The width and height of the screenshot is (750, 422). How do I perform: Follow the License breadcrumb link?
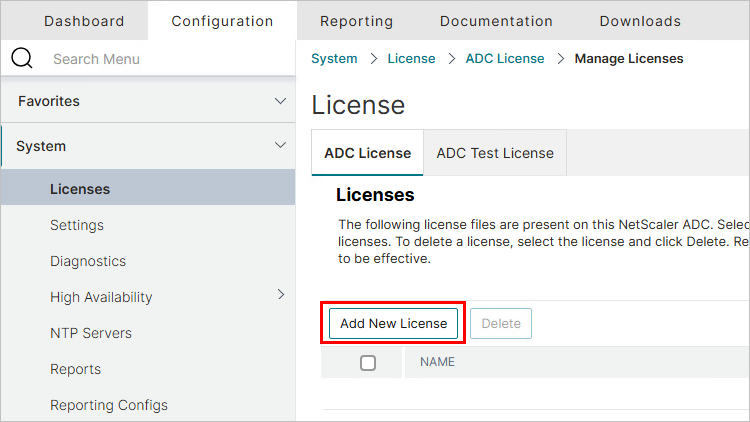[x=411, y=59]
